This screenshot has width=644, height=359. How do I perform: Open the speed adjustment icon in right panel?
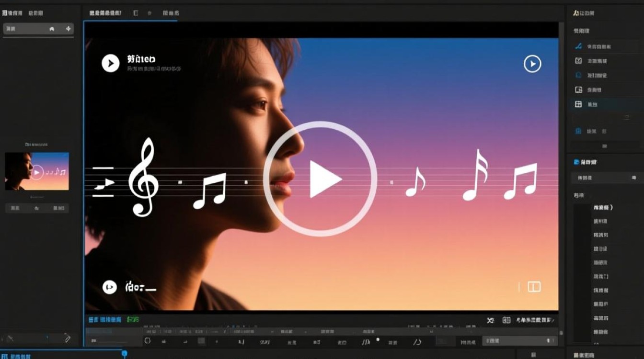click(x=579, y=61)
